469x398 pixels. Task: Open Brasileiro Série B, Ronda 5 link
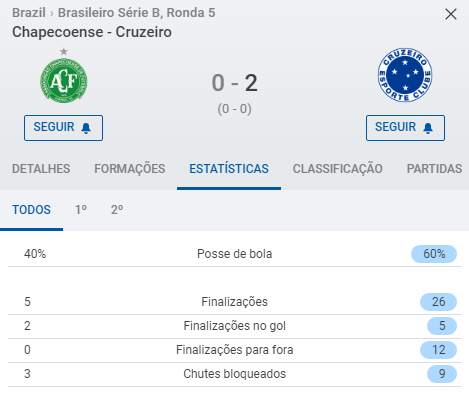(x=137, y=13)
